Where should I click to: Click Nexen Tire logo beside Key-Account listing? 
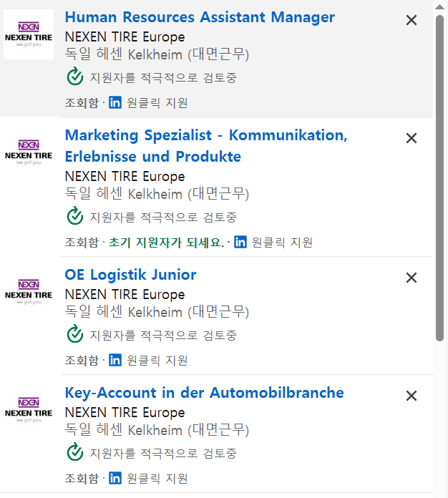tap(29, 410)
